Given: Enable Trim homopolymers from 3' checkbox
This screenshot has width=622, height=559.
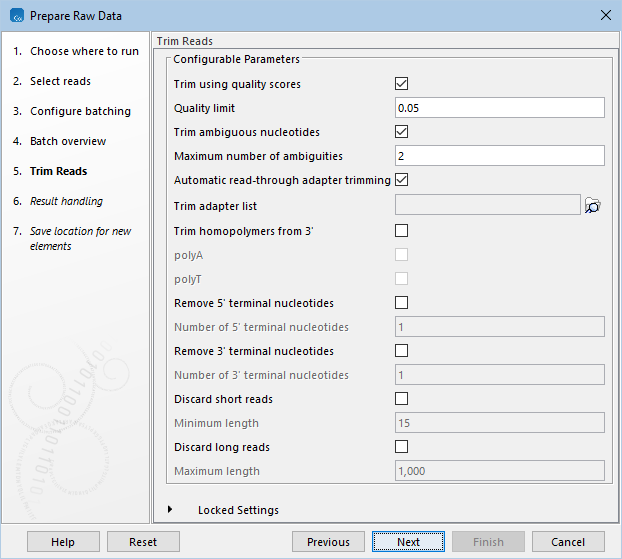Looking at the screenshot, I should pyautogui.click(x=402, y=231).
